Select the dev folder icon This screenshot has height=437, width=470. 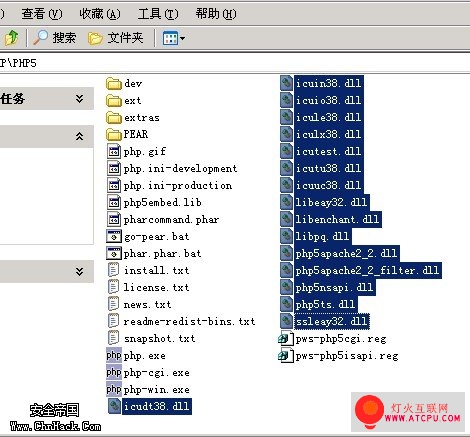click(x=114, y=83)
